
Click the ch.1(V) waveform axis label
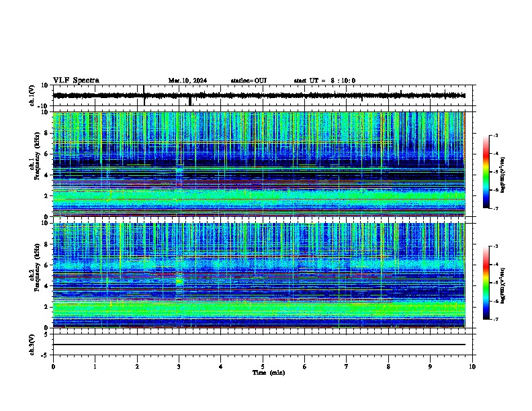pyautogui.click(x=32, y=95)
